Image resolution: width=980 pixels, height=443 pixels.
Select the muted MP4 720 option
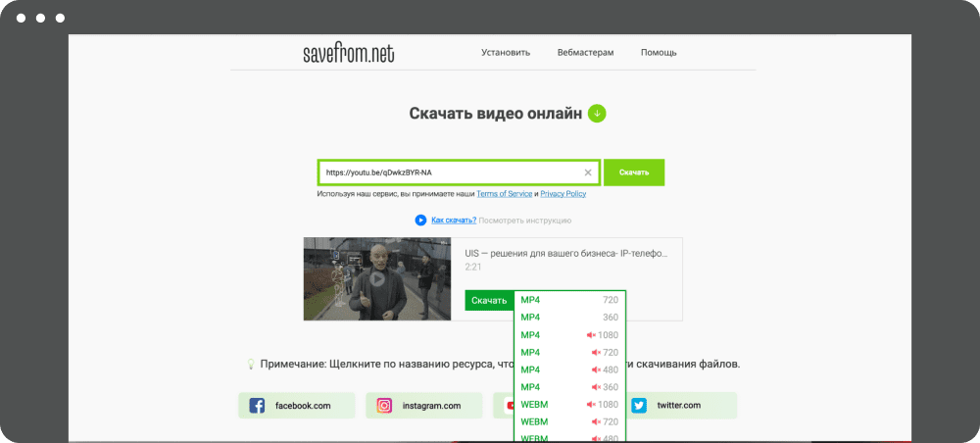pyautogui.click(x=569, y=353)
